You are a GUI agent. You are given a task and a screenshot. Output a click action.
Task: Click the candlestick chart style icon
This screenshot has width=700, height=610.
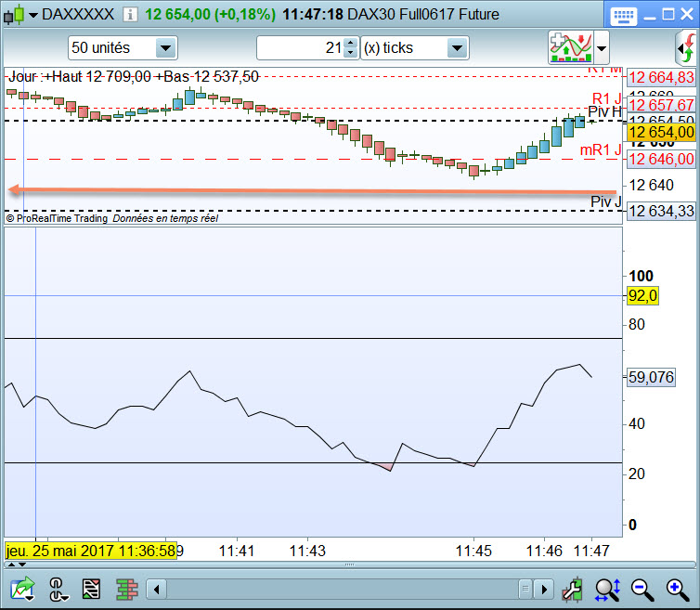point(13,14)
